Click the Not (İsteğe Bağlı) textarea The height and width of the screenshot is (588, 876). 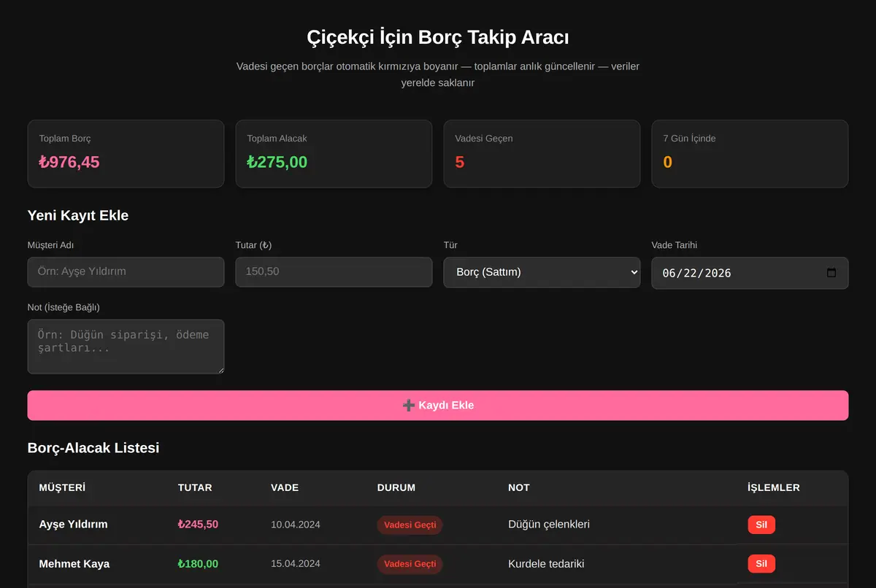(126, 347)
